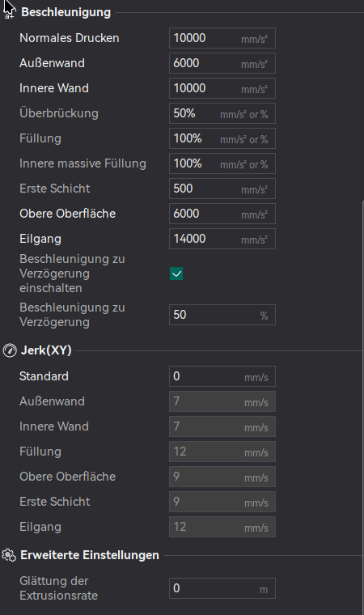Click the Glättung der Extrusionsrate field

[x=222, y=588]
